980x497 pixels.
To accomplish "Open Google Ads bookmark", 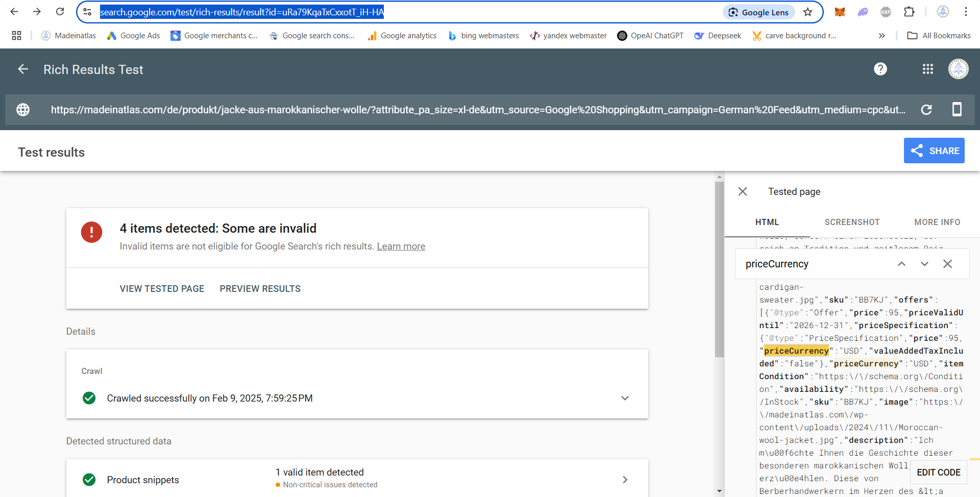I will click(133, 36).
